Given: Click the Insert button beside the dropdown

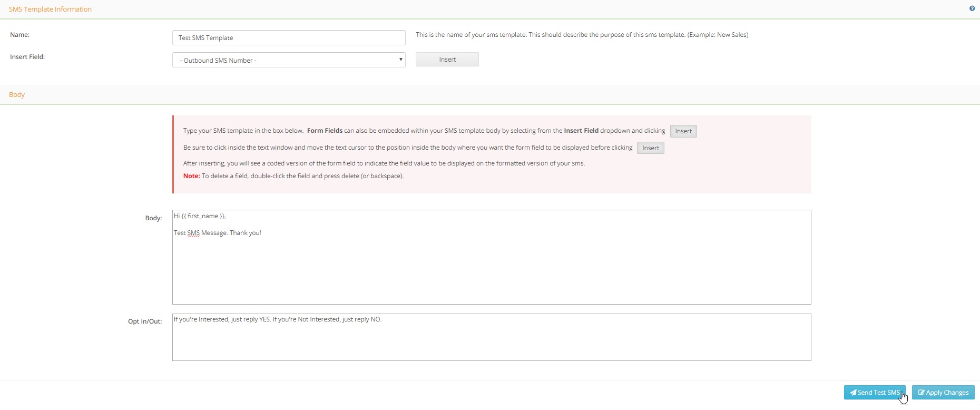Looking at the screenshot, I should pyautogui.click(x=447, y=60).
